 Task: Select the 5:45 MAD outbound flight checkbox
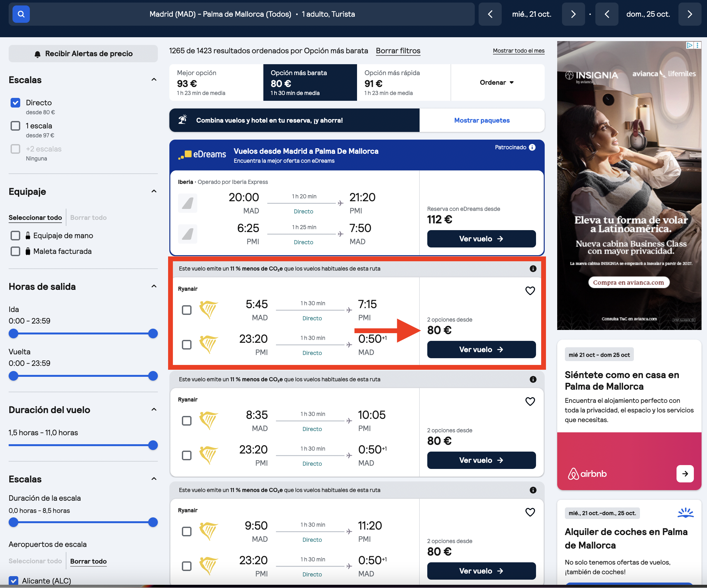tap(186, 310)
